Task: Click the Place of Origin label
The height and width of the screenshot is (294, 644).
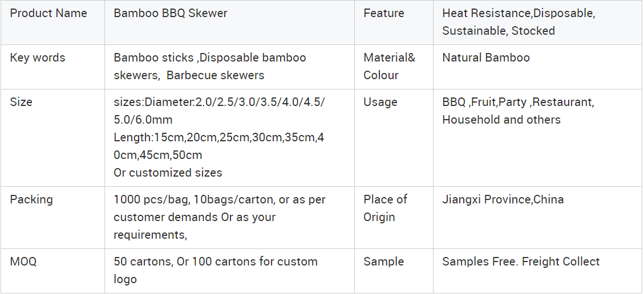Action: point(385,209)
